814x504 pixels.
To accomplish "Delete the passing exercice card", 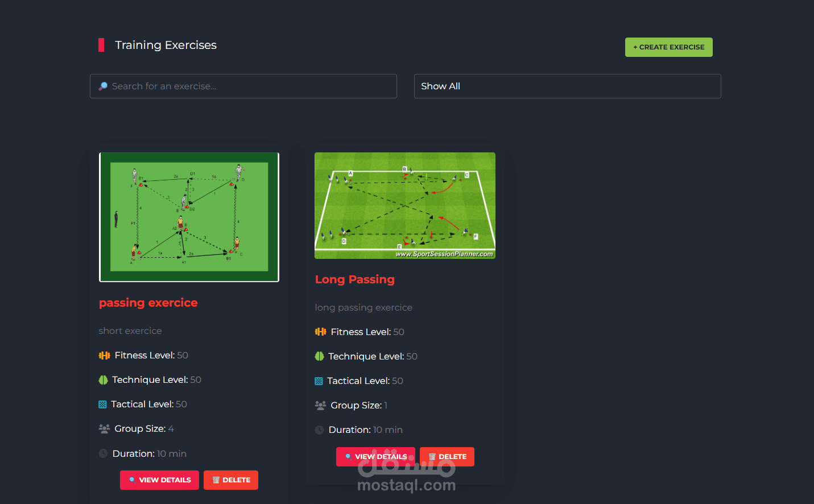I will (x=231, y=480).
